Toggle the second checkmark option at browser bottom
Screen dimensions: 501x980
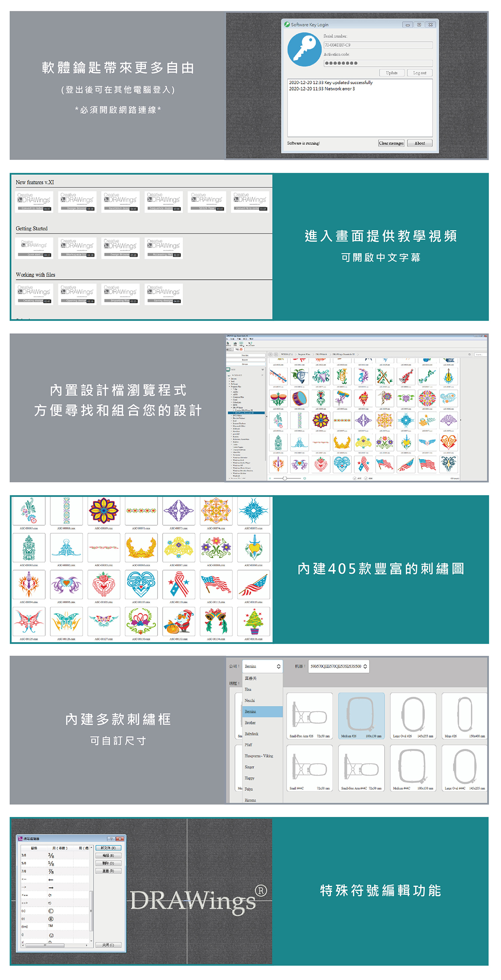pos(366,478)
